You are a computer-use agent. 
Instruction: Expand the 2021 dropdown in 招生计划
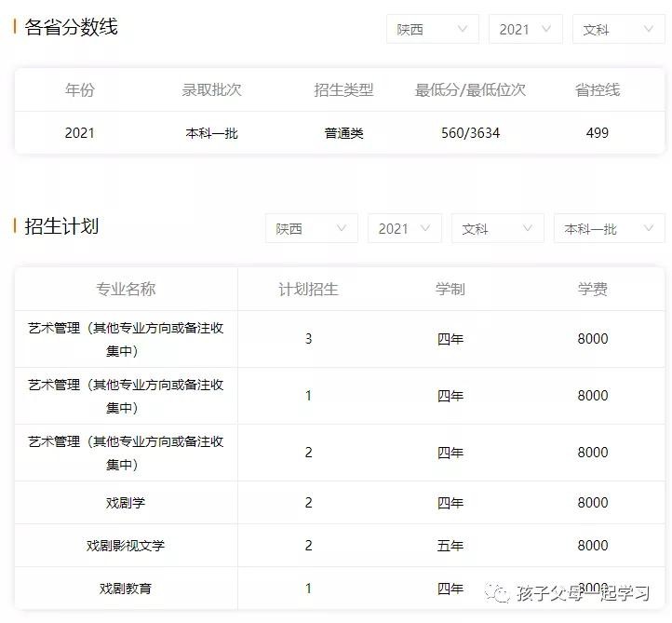coord(404,228)
